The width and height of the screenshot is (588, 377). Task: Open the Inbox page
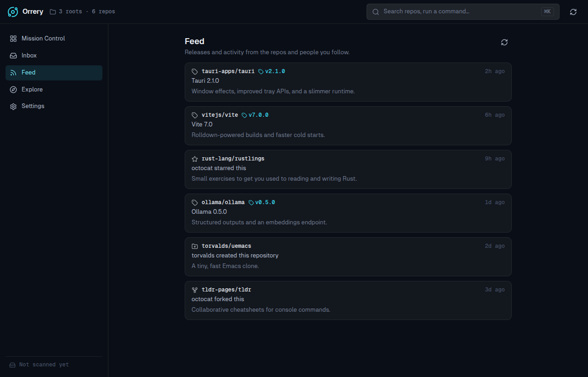click(x=54, y=56)
